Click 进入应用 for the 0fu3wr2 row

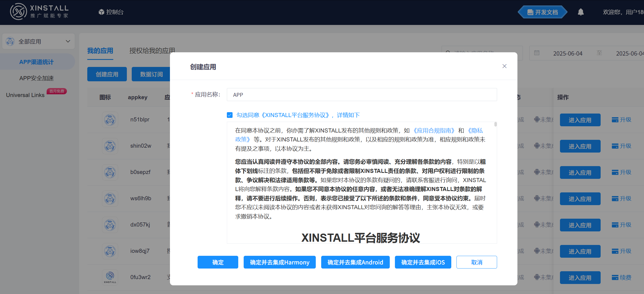pos(580,278)
